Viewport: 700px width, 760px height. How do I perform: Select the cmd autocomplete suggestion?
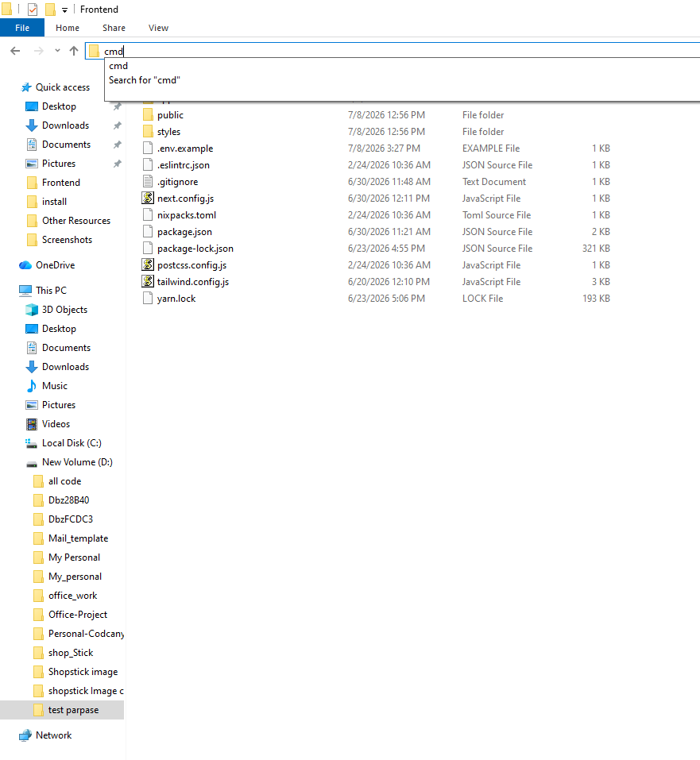[x=118, y=66]
